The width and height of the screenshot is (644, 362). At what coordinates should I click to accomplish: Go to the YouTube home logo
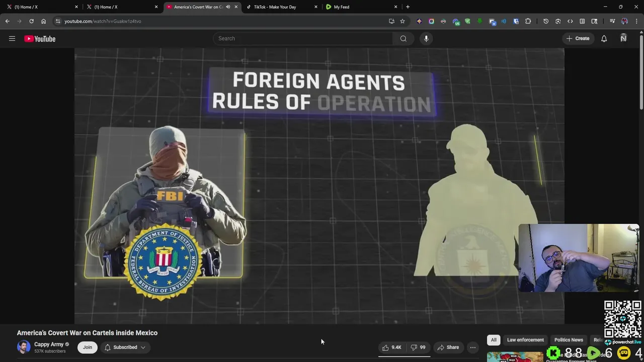[40, 39]
